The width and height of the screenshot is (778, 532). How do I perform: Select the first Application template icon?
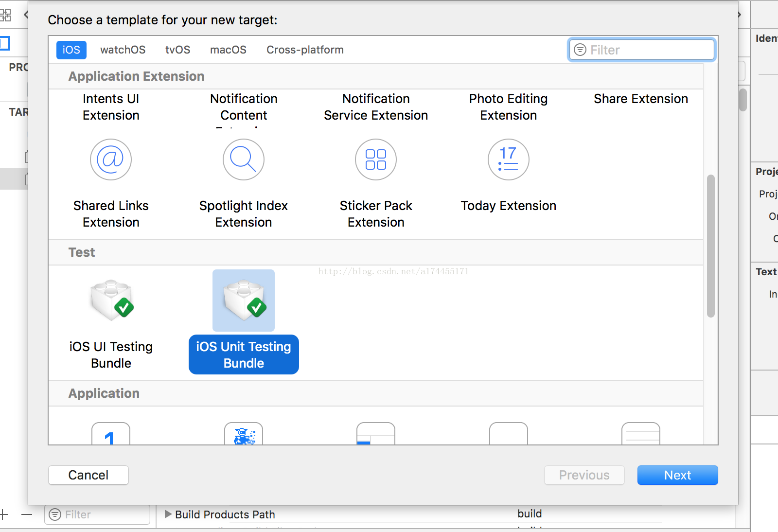point(111,433)
